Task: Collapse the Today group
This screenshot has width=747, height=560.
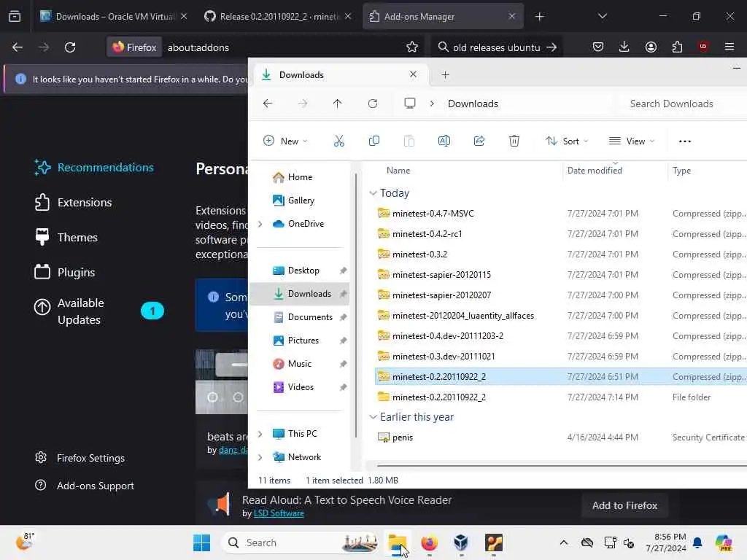Action: (x=373, y=192)
